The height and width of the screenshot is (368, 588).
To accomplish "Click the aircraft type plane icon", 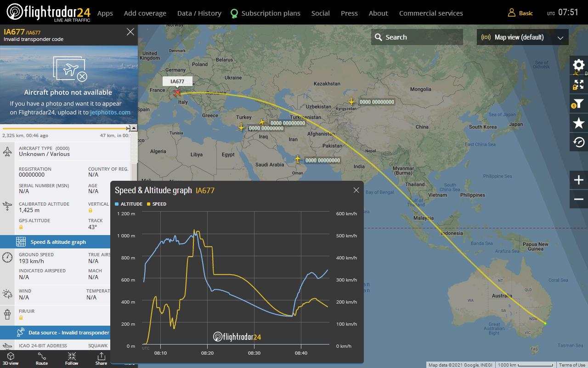I will [7, 151].
